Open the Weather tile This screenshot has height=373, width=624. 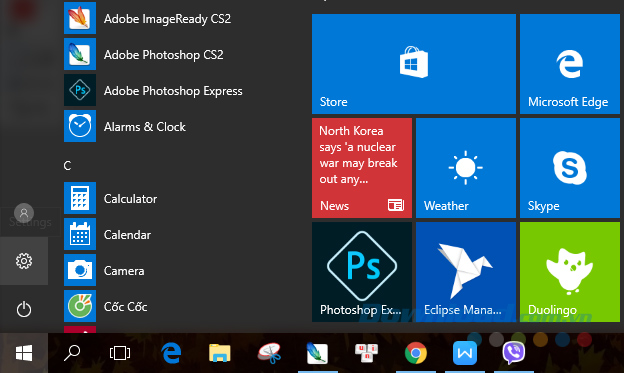tap(466, 168)
